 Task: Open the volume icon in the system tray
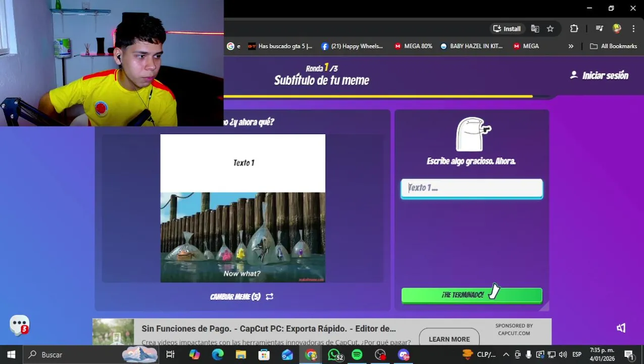click(x=563, y=355)
